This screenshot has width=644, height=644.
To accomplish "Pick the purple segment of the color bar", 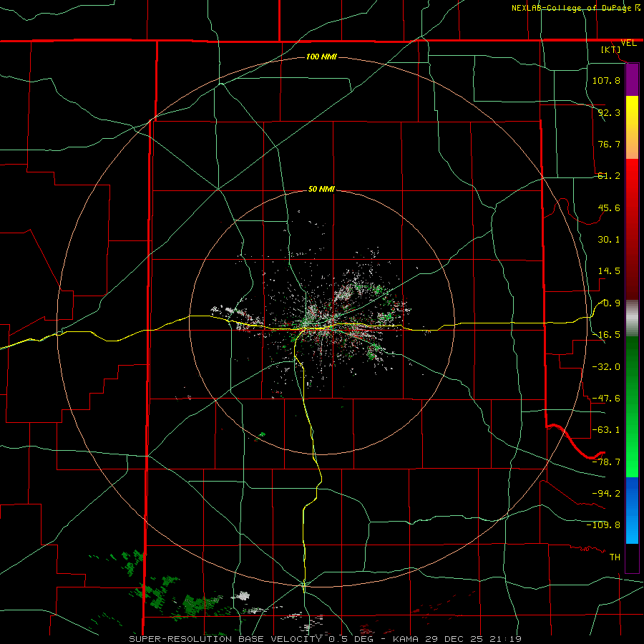I will pos(632,80).
